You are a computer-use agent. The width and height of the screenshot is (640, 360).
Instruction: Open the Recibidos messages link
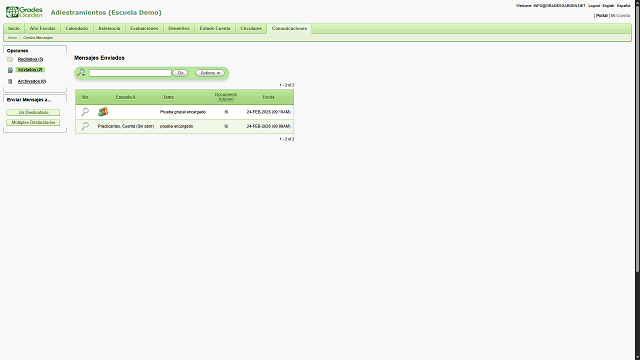[x=31, y=59]
